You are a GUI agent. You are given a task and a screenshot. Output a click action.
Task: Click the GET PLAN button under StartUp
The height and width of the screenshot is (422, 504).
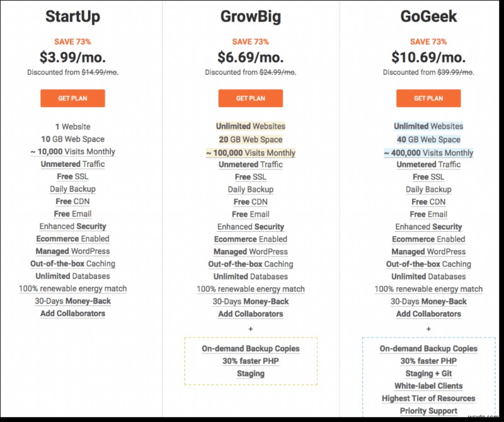click(72, 98)
